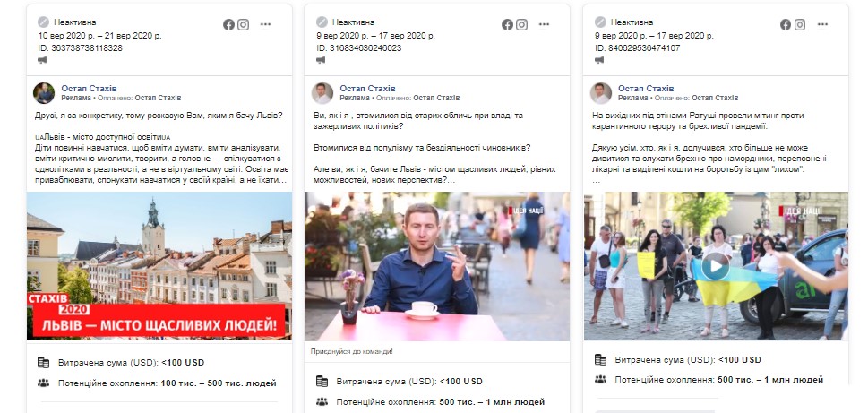Screen dimensions: 868x413
Task: Click megaphone icon under ID 316834636246023
Action: (x=321, y=60)
